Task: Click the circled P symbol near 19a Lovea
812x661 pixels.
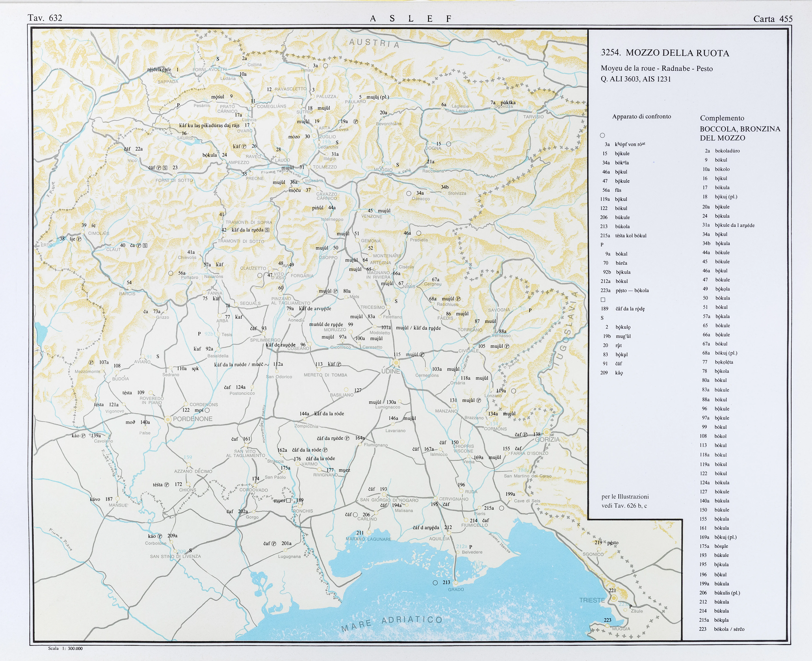Action: click(356, 121)
